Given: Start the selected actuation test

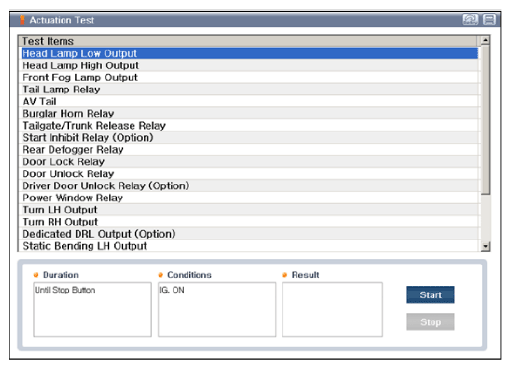Looking at the screenshot, I should [x=430, y=295].
